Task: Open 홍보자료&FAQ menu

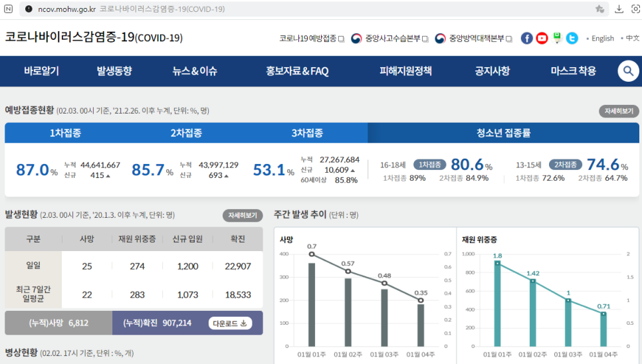Action: click(297, 71)
